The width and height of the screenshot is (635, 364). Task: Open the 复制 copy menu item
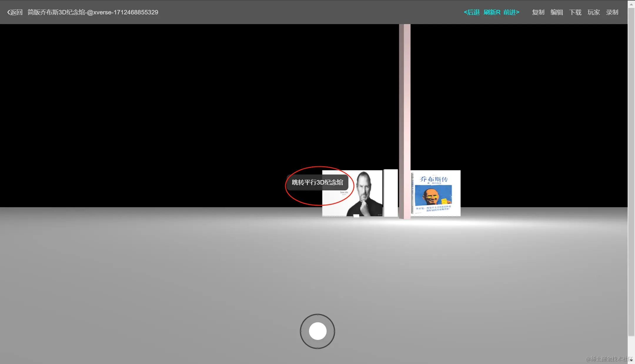click(538, 12)
